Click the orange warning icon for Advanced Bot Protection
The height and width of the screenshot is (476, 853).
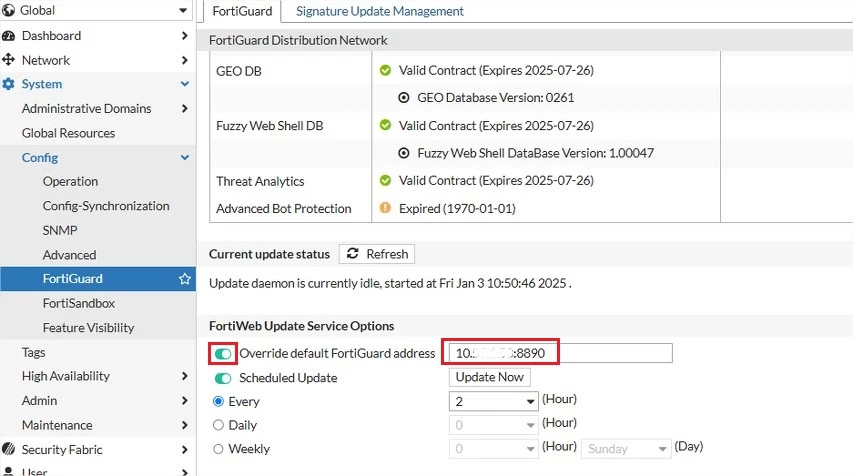[385, 208]
